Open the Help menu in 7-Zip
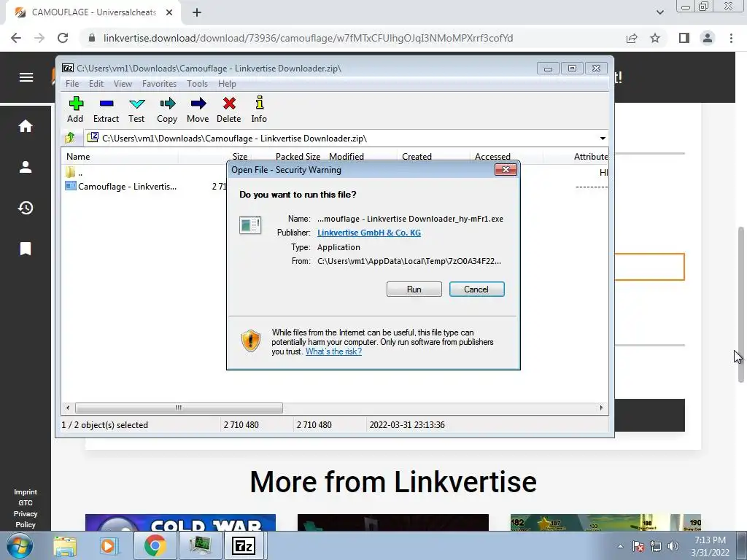This screenshot has width=747, height=560. tap(228, 84)
